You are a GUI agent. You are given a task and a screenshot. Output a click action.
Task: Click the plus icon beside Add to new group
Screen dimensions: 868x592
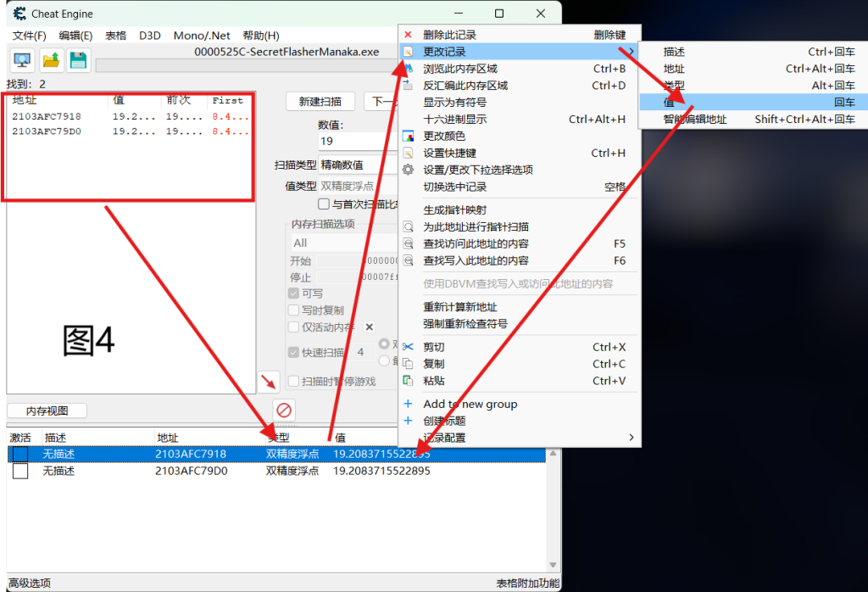[408, 404]
